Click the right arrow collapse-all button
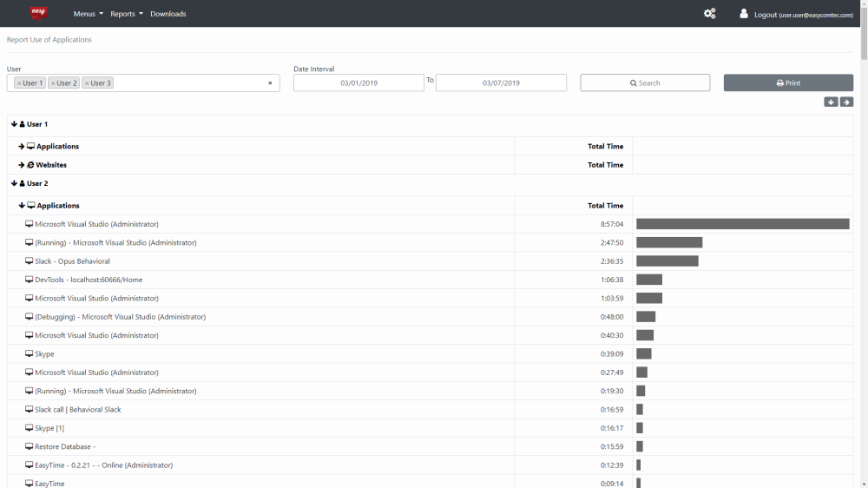This screenshot has width=868, height=488. coord(846,102)
